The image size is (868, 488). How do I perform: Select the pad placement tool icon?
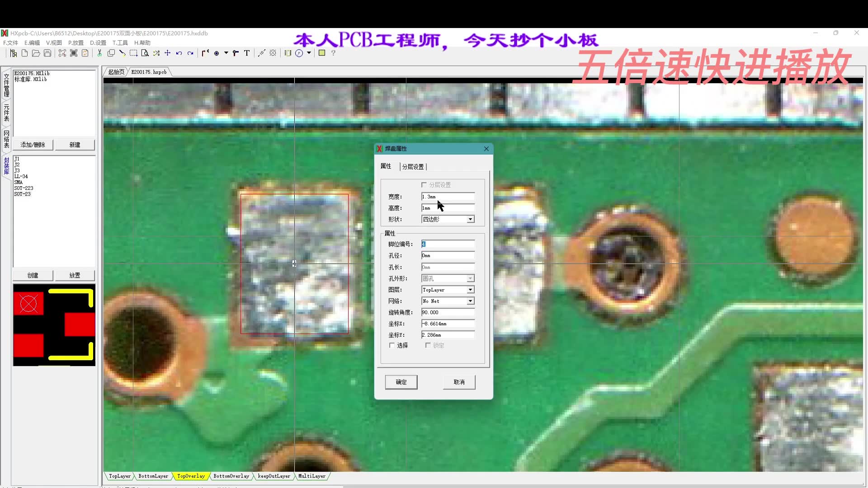[x=217, y=53]
